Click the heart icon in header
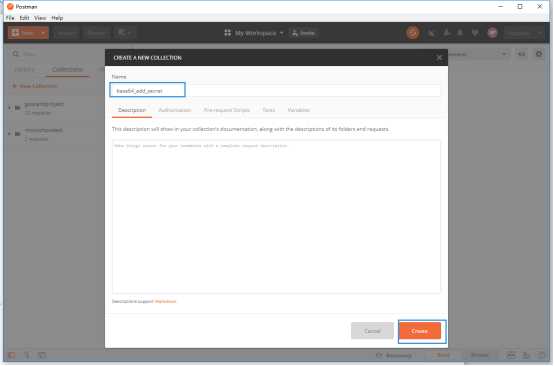Image resolution: width=554 pixels, height=366 pixels. [475, 33]
